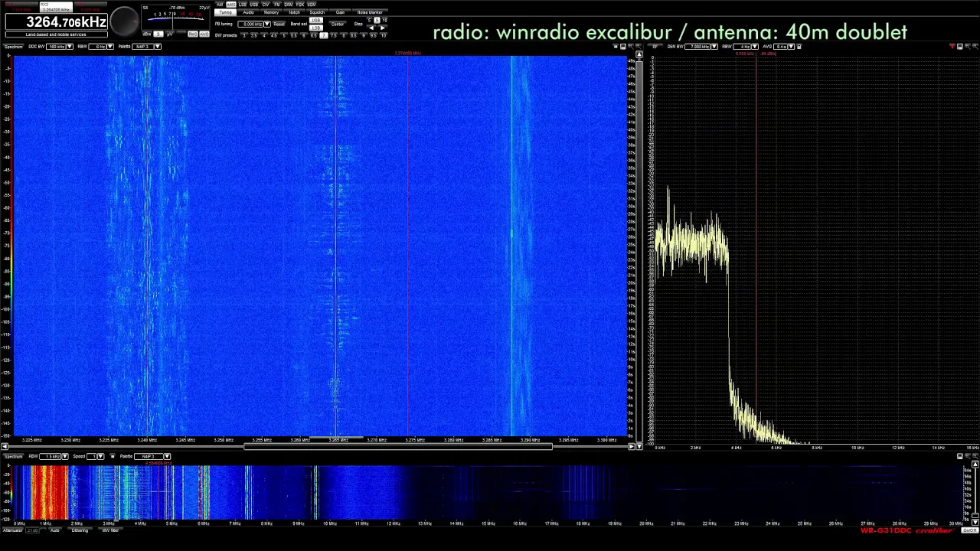Viewport: 980px width, 551px height.
Task: Set S-meter units to µV
Action: pyautogui.click(x=169, y=34)
